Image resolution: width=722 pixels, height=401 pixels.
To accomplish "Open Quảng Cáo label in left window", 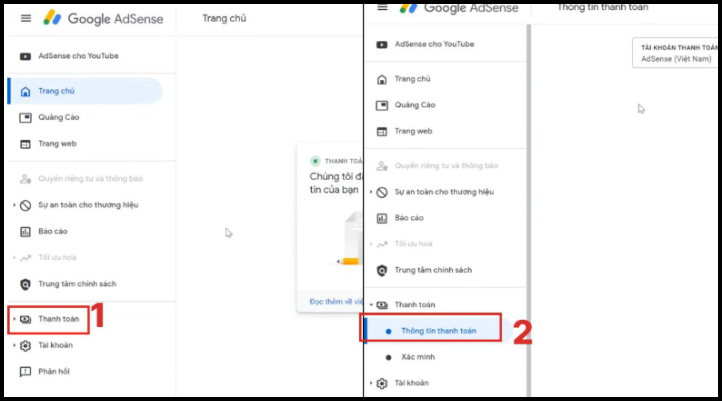I will (x=58, y=117).
